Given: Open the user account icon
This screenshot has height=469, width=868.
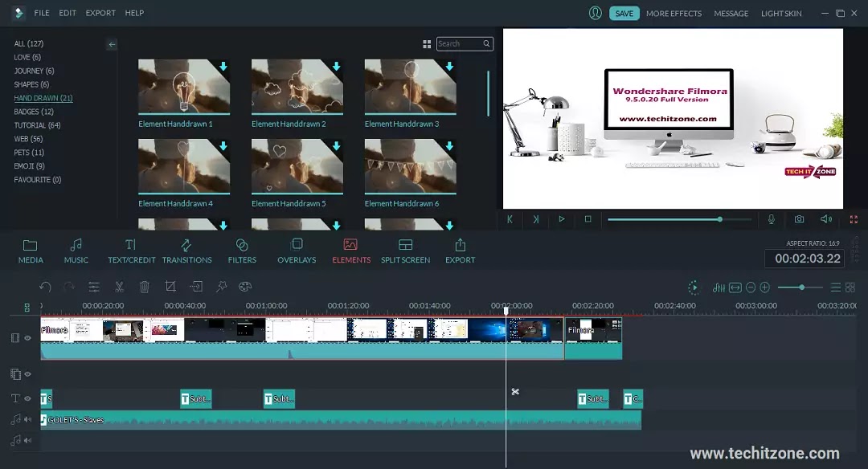Looking at the screenshot, I should tap(595, 13).
